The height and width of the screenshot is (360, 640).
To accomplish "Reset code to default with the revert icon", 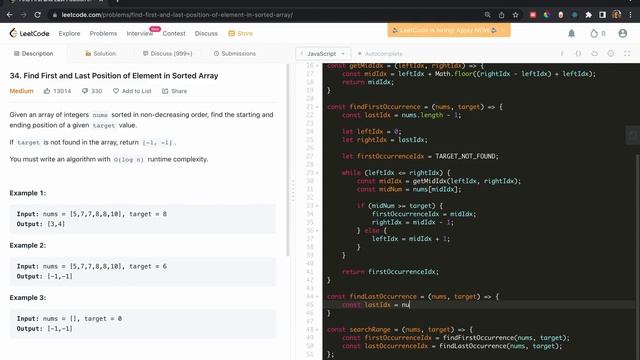I will 595,53.
